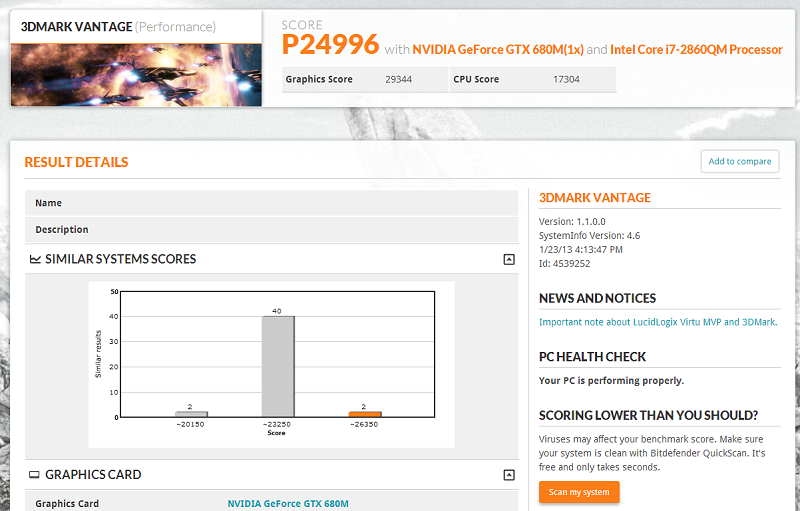Click the 3DMark Vantage space battle thumbnail
The image size is (800, 511).
[x=136, y=75]
